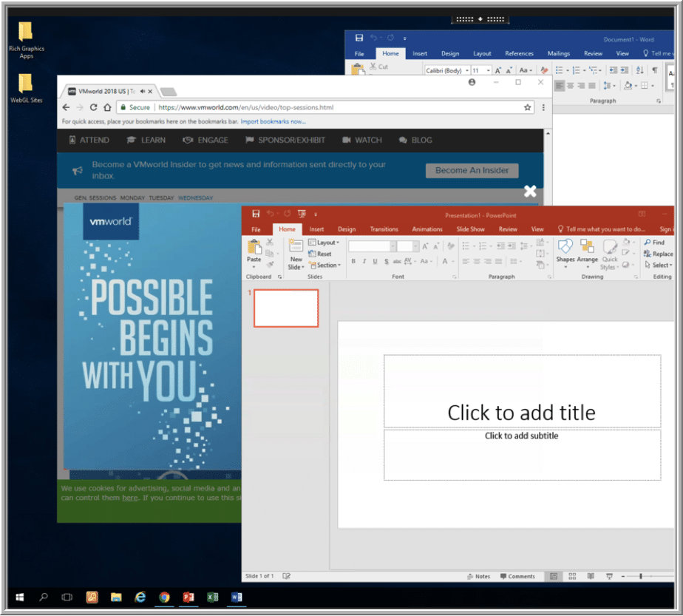
Task: Open Chrome three-dot menu
Action: tap(543, 107)
